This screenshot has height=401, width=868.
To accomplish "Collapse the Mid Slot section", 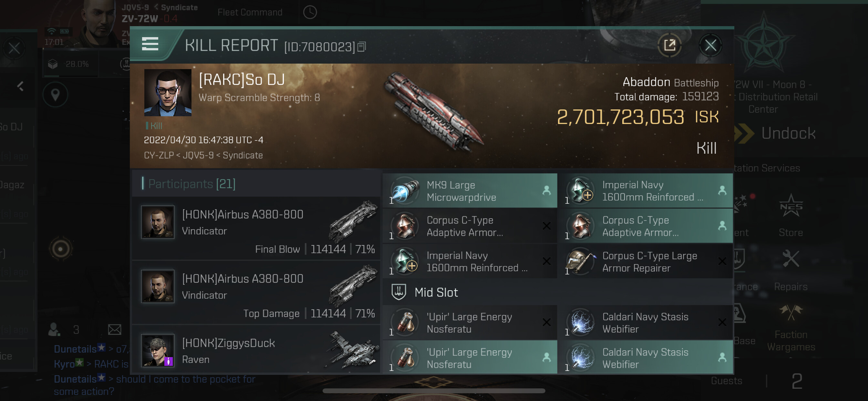I will click(x=558, y=292).
